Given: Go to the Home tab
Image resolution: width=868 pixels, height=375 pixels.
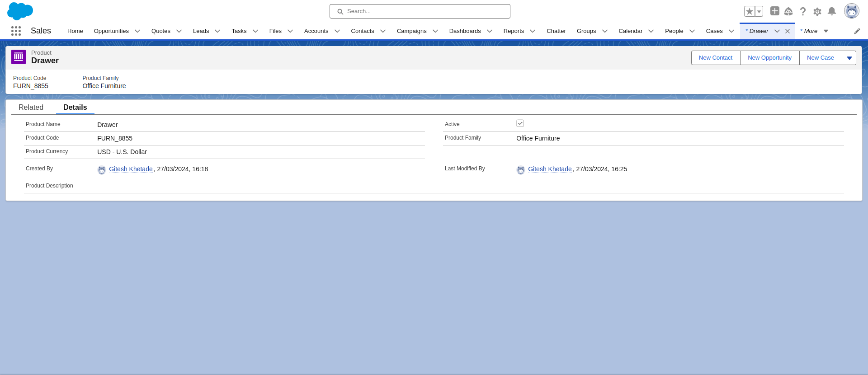Looking at the screenshot, I should (x=75, y=31).
